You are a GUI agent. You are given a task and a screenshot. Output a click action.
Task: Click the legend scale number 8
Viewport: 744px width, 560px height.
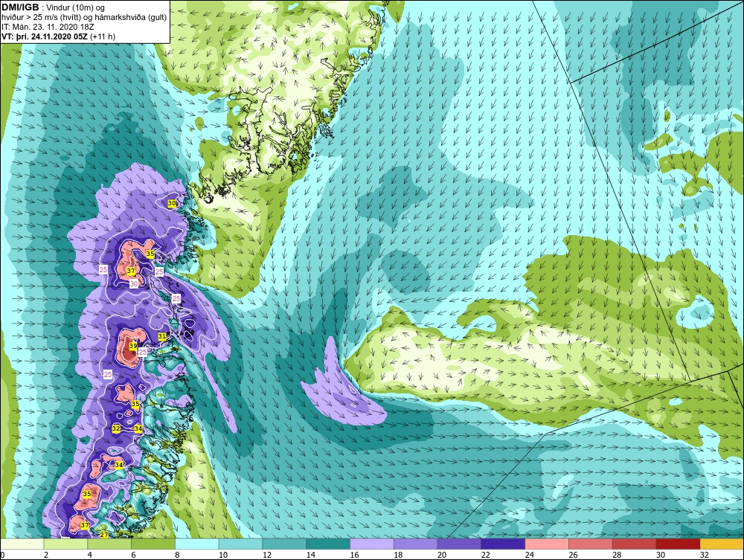178,555
